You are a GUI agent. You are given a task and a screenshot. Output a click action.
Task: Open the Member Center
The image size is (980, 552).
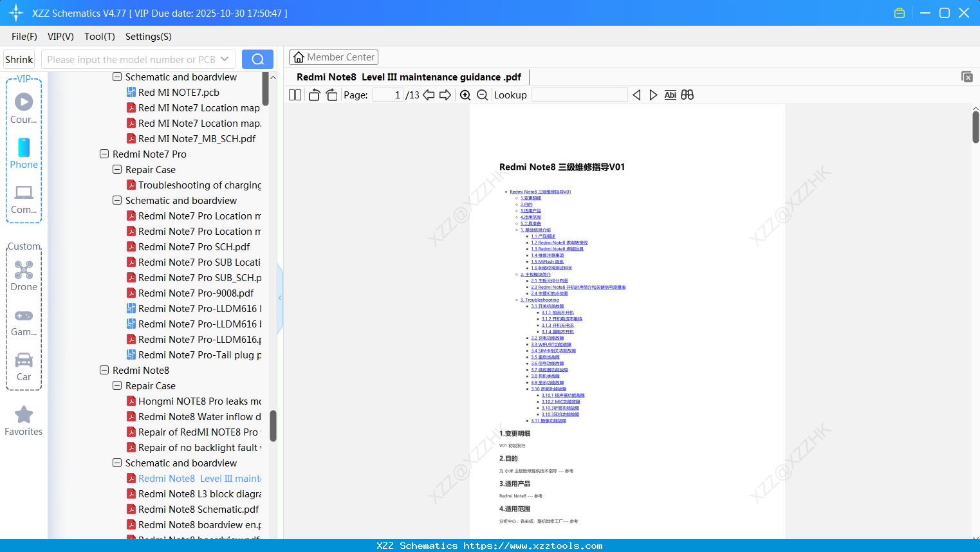(x=333, y=57)
